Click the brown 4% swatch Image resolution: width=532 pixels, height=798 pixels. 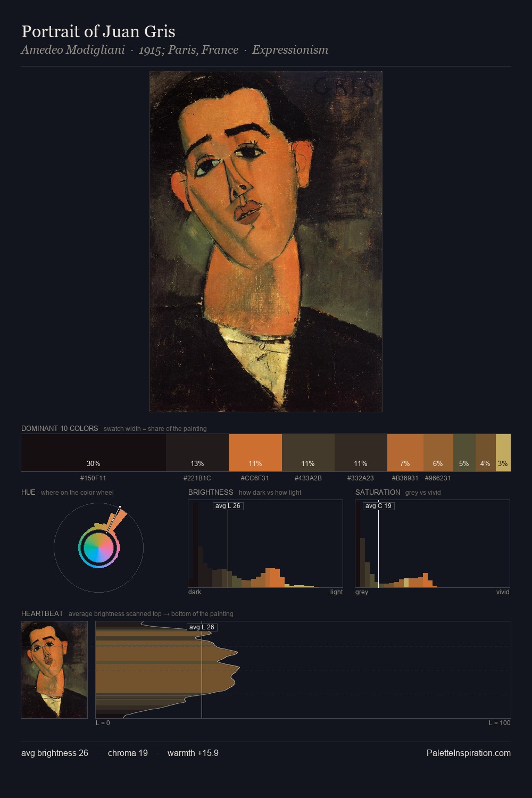[x=486, y=453]
